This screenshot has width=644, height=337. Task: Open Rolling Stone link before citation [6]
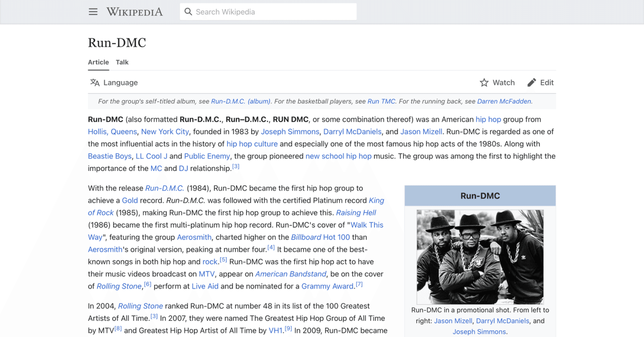click(x=119, y=286)
